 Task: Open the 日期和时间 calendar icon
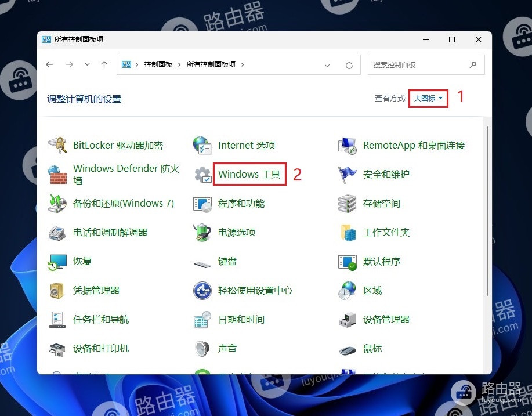click(x=202, y=320)
